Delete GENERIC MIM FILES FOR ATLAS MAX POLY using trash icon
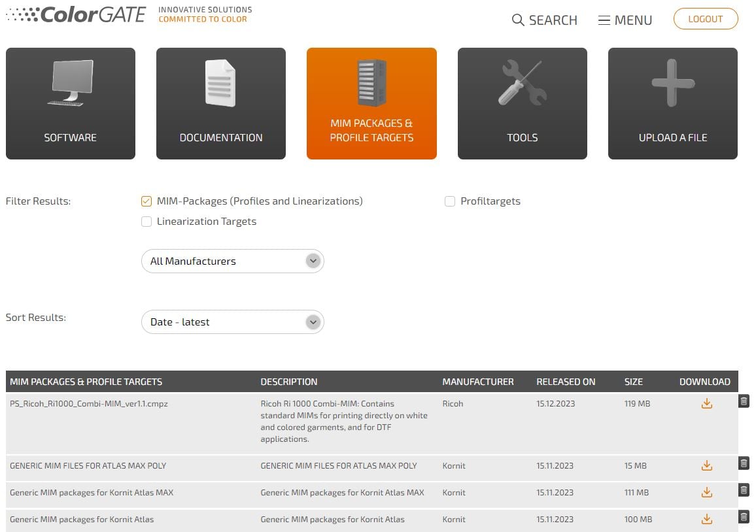The height and width of the screenshot is (532, 756). point(744,463)
